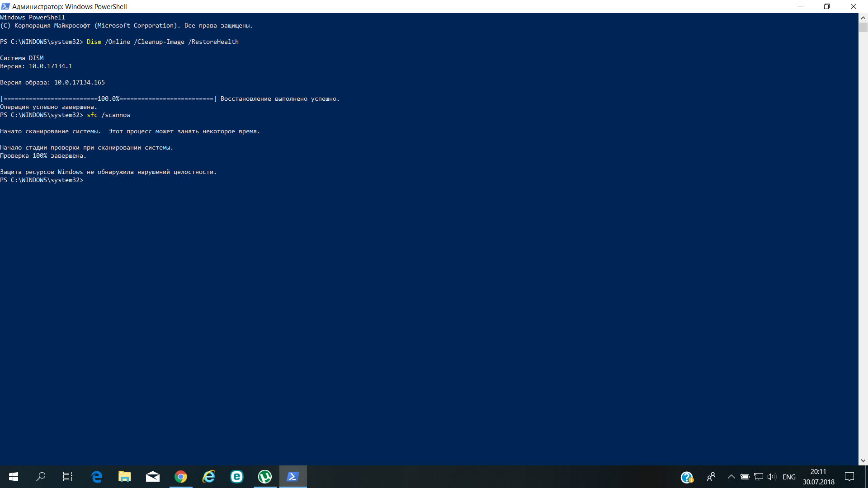Open File Explorer from taskbar
Image resolution: width=868 pixels, height=488 pixels.
(x=125, y=477)
